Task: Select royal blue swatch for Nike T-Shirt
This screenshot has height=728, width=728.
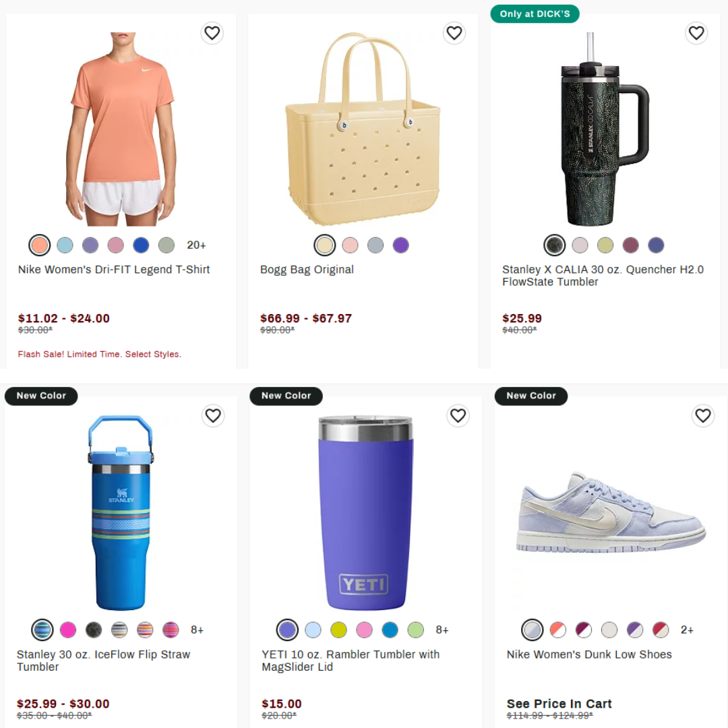Action: click(x=141, y=245)
